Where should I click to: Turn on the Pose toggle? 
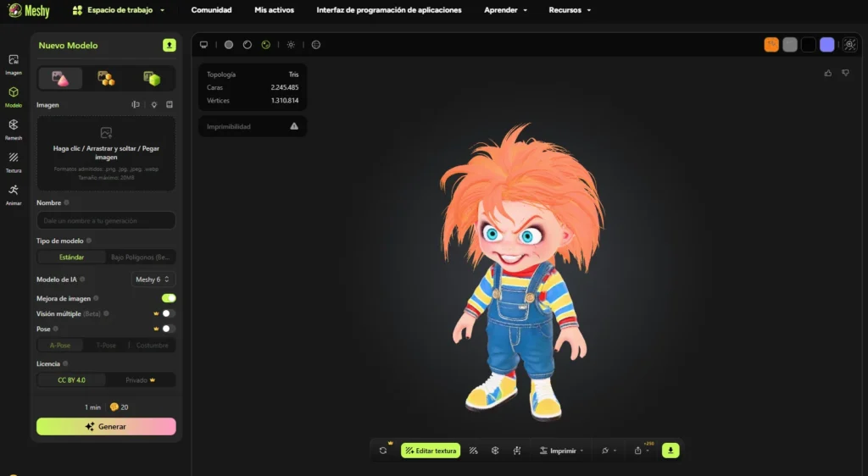tap(169, 329)
